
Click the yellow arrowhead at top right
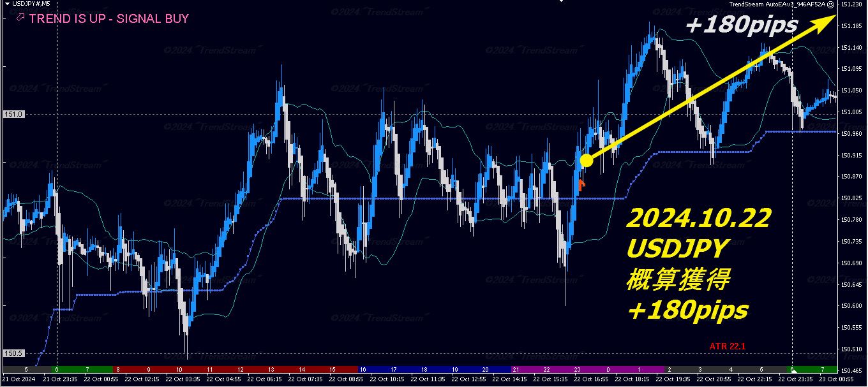pyautogui.click(x=828, y=20)
